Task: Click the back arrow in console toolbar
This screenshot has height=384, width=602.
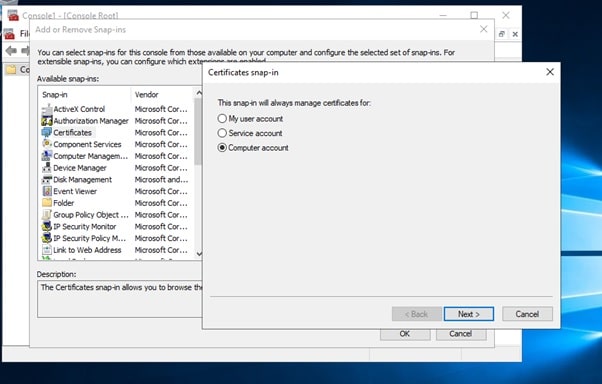Action: click(11, 50)
